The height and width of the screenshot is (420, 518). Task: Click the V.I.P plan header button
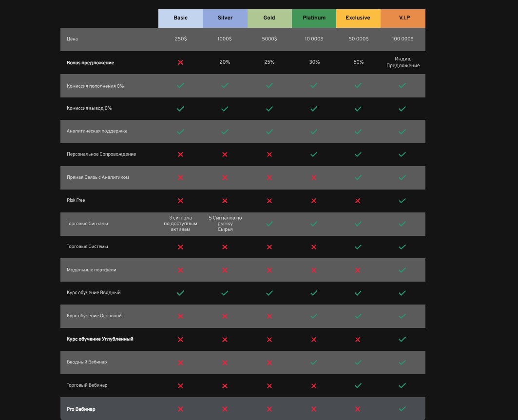click(x=402, y=18)
